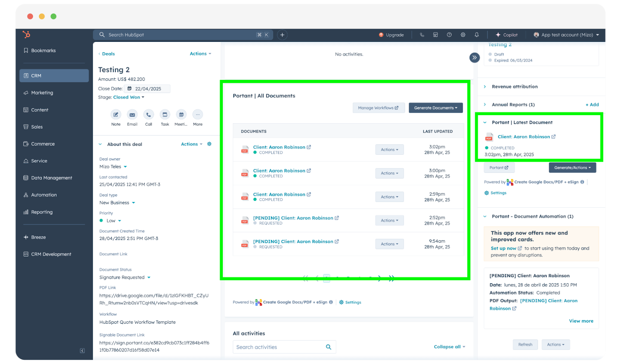Jump to last page of documents
The image size is (621, 364).
pos(391,278)
